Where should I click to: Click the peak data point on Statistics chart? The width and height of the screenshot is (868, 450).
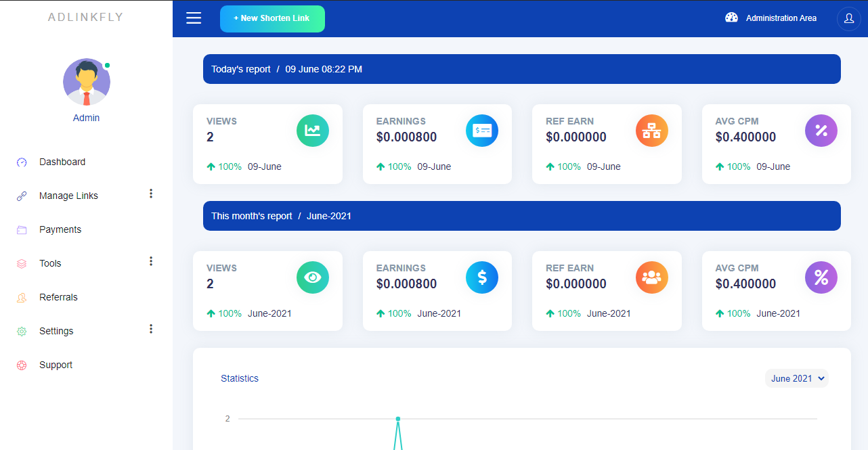click(398, 419)
